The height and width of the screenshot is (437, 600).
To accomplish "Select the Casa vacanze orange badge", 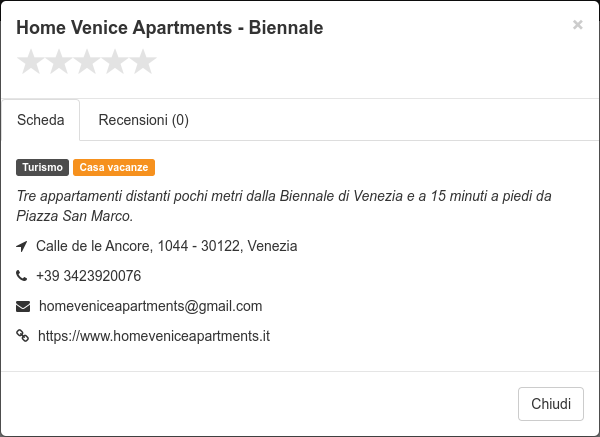I will (114, 168).
